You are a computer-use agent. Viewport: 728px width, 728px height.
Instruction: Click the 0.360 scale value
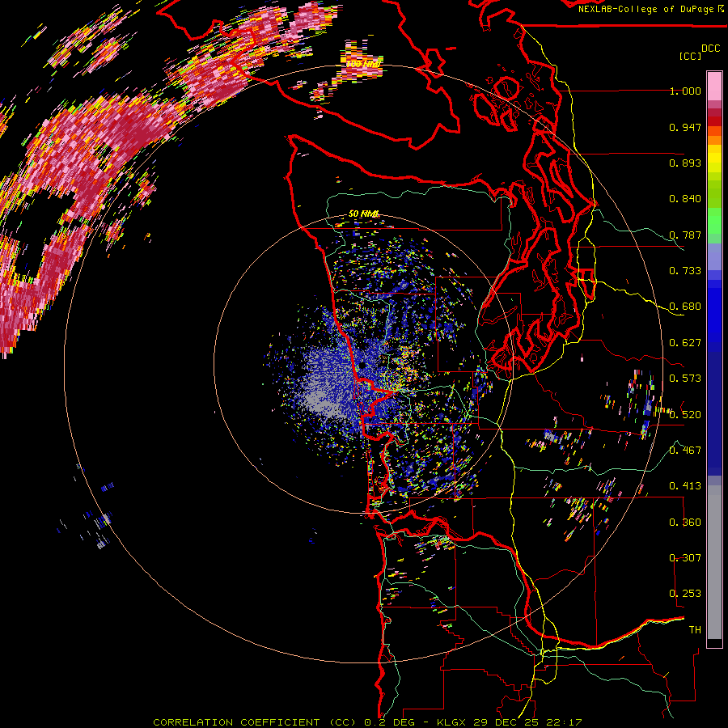[685, 523]
